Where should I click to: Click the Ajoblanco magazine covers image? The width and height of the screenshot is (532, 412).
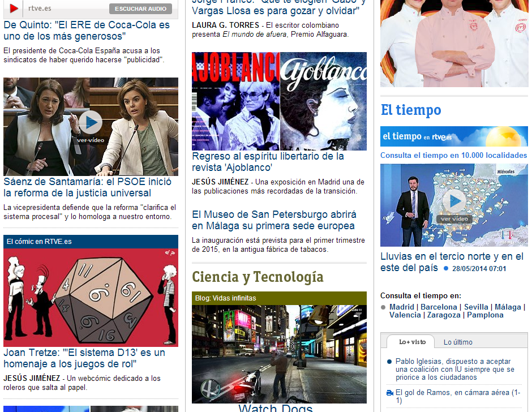[279, 101]
